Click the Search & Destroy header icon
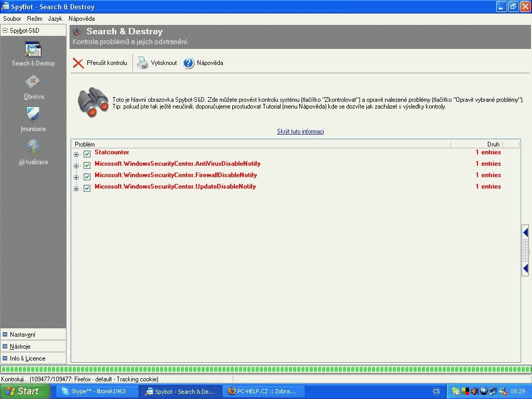Image resolution: width=532 pixels, height=399 pixels. [77, 32]
